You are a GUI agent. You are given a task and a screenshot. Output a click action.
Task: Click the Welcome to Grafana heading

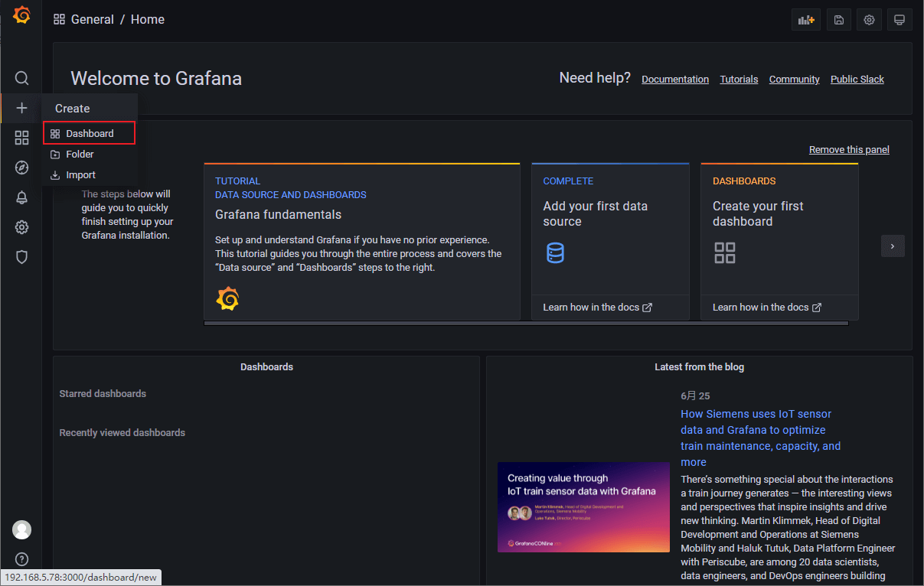coord(156,79)
